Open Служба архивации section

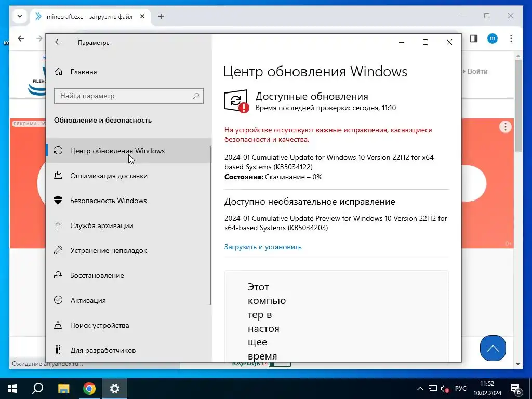128,225
